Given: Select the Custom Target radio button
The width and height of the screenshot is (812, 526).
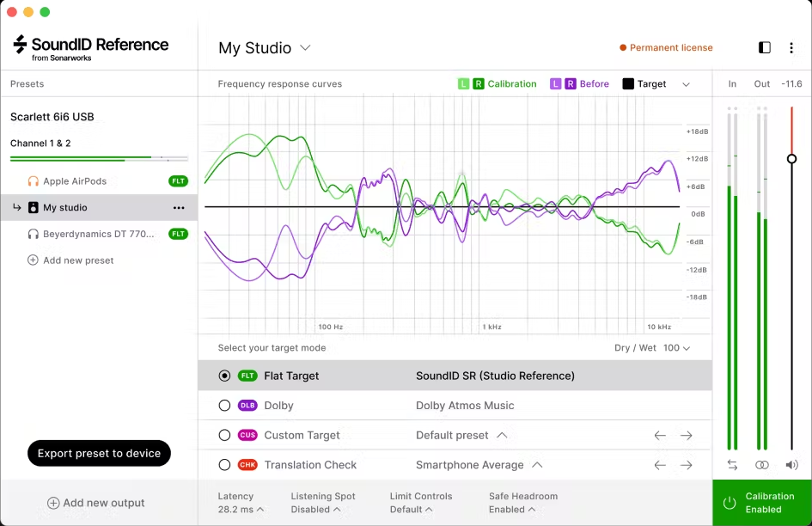Looking at the screenshot, I should point(224,436).
